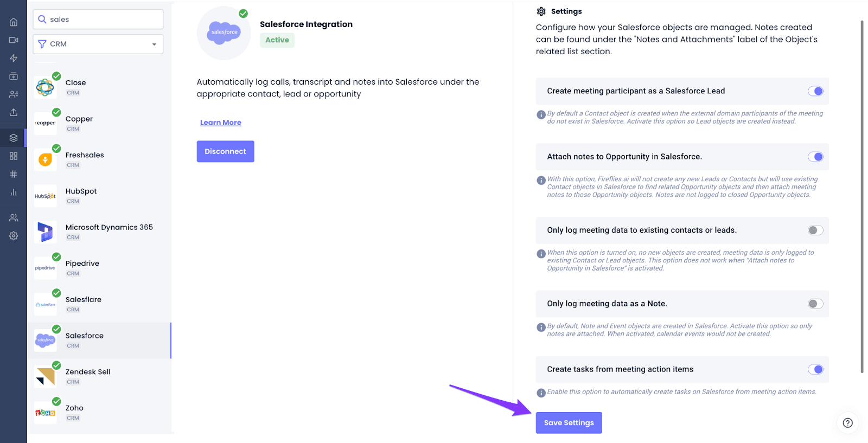Click the contacts list icon in sidebar
Viewport: 868px width, 443px height.
click(x=14, y=94)
